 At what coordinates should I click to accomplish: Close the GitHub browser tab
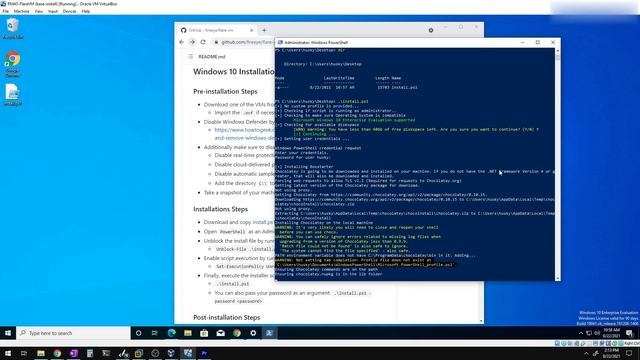pos(251,30)
